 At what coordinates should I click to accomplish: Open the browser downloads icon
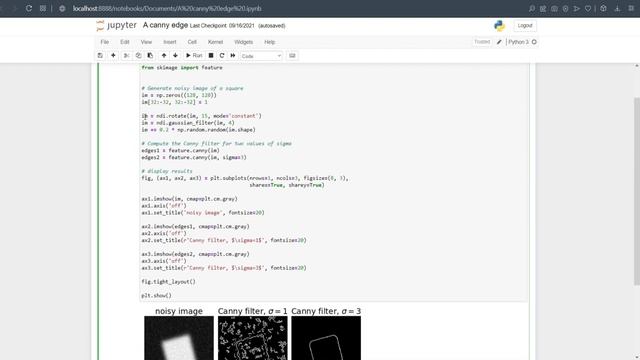pos(617,8)
